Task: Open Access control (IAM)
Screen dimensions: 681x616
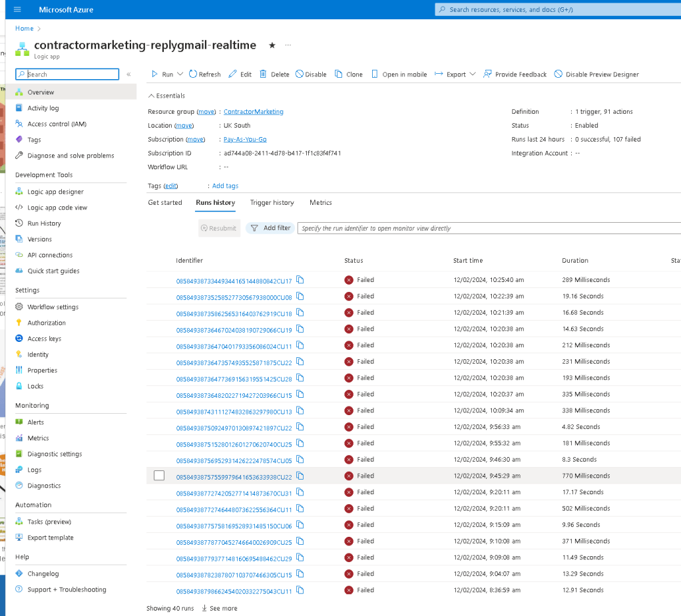Action: [57, 124]
